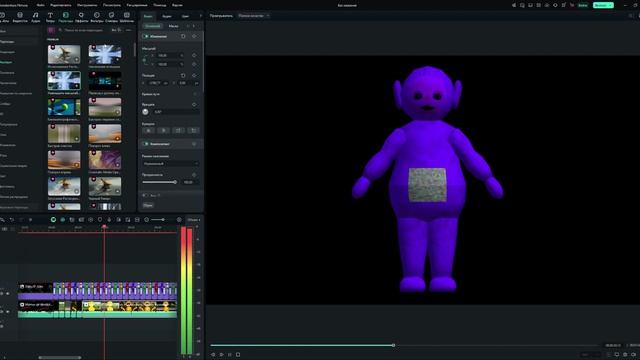This screenshot has height=360, width=640.
Task: Click the timeline horizontal scrollbar
Action: 60,358
